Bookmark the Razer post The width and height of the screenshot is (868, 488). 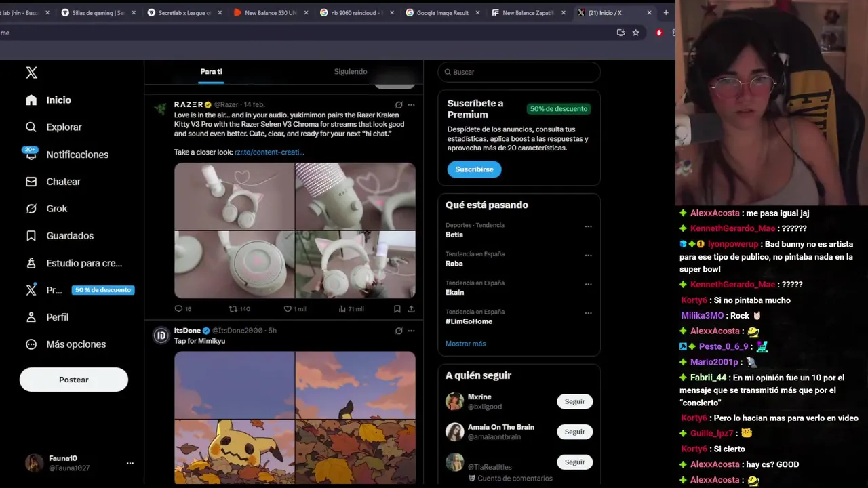397,309
